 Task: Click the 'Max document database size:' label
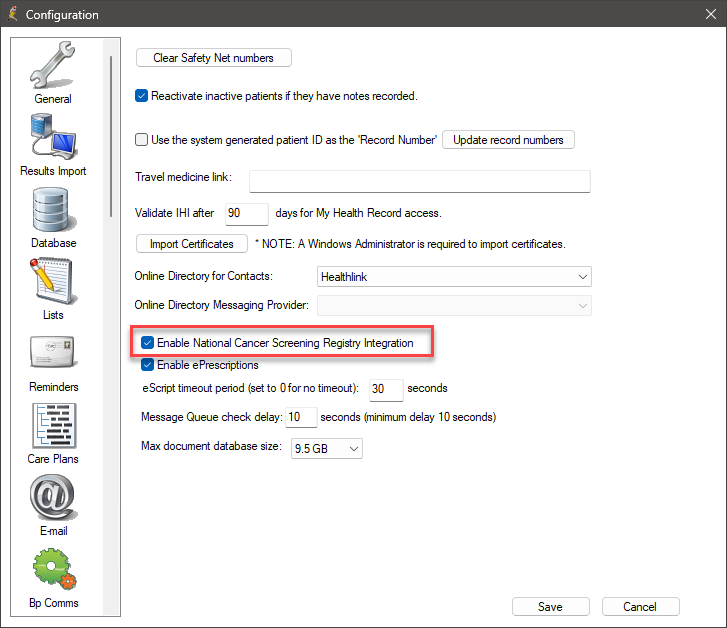point(211,446)
